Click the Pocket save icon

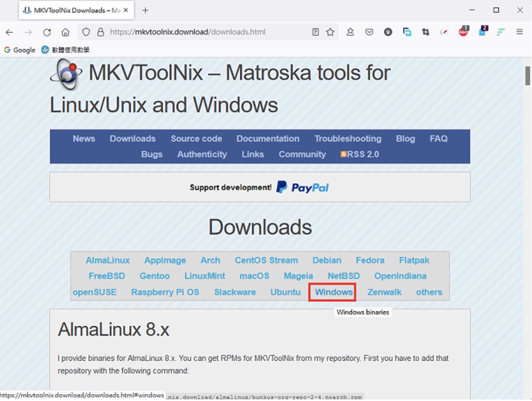click(369, 32)
